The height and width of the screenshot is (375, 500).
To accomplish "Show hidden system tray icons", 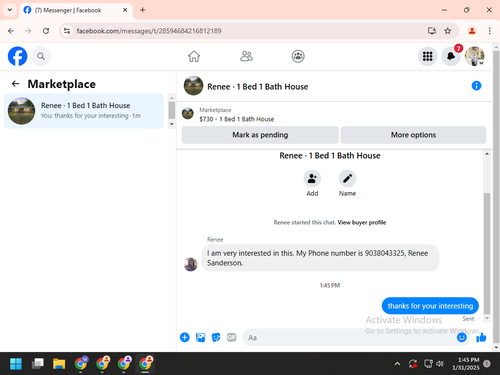I will pyautogui.click(x=397, y=364).
